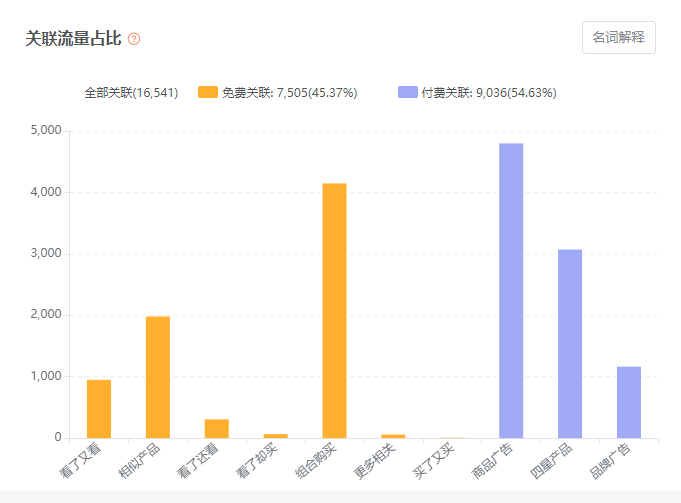
Task: Click the 更多相关 axis label
Action: pos(375,460)
